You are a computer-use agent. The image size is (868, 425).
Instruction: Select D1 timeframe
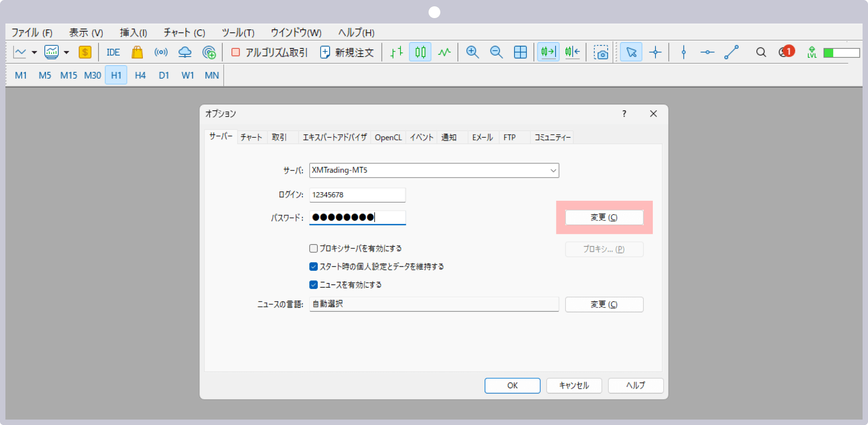[x=164, y=76]
